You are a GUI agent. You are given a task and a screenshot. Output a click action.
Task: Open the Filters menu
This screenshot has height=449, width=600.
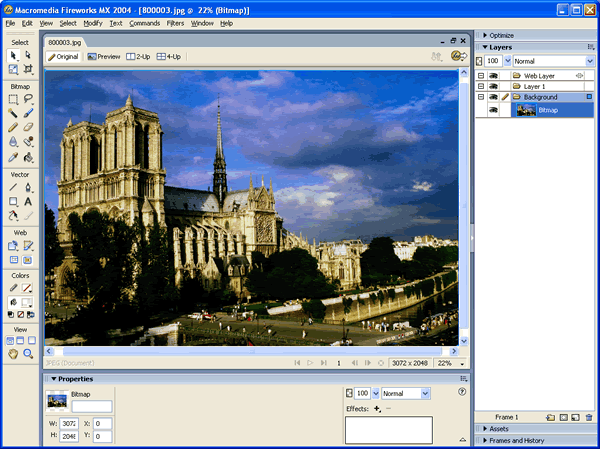click(175, 23)
